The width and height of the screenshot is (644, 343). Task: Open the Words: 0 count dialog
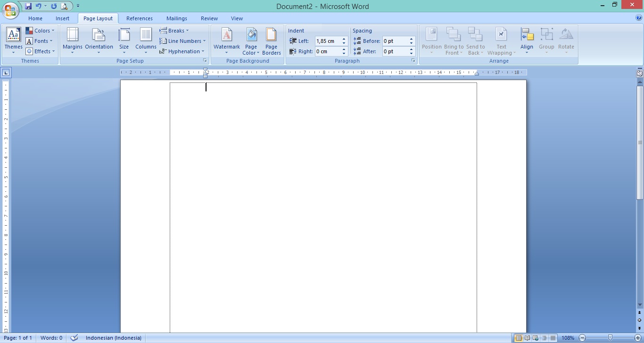[x=51, y=338]
